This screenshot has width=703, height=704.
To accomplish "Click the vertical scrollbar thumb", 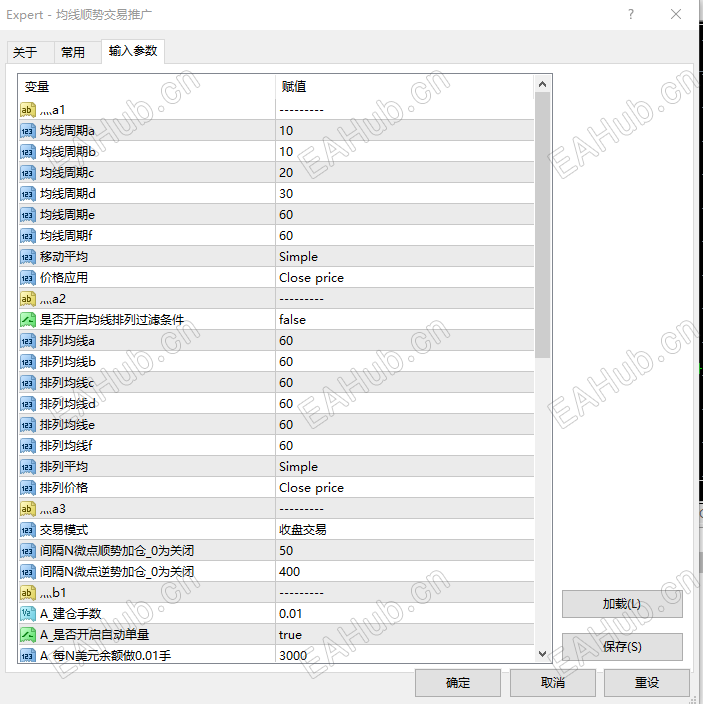I will point(542,225).
